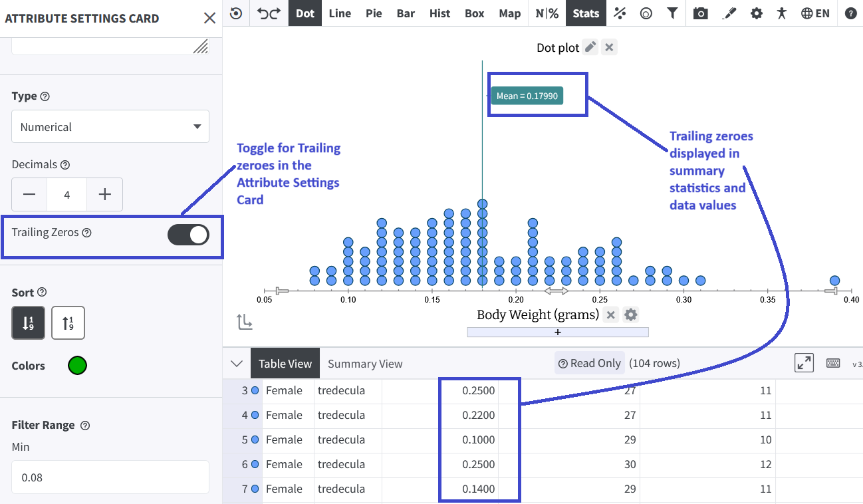
Task: Click the (104 rows) text
Action: pos(654,363)
